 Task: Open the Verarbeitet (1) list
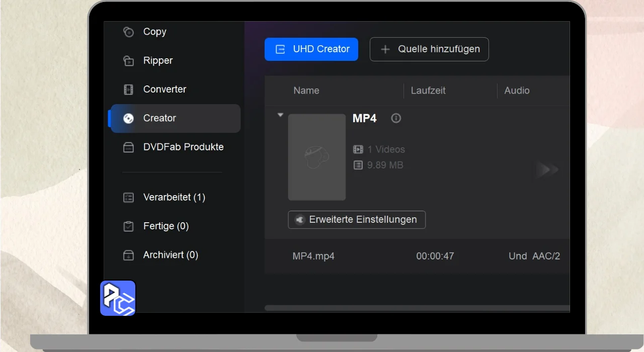tap(175, 198)
